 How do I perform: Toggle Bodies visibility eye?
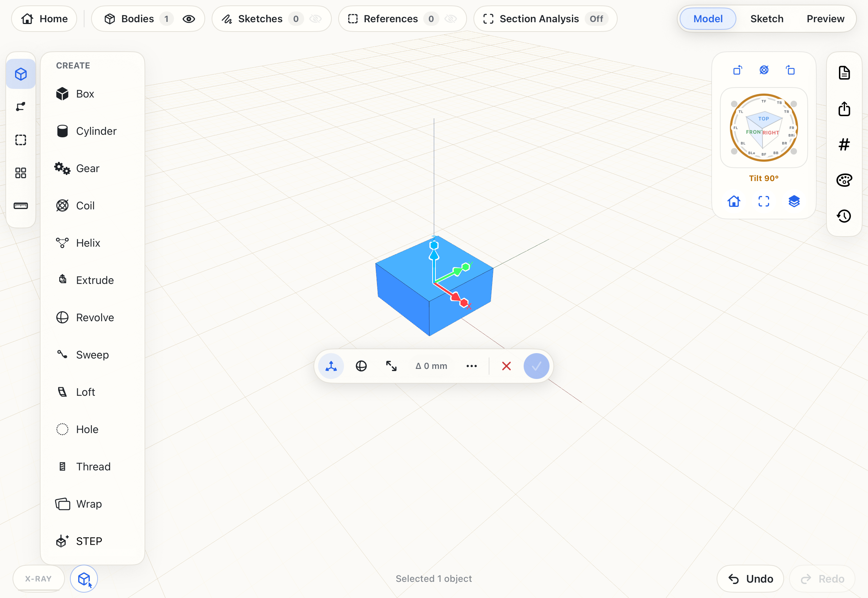pos(189,19)
